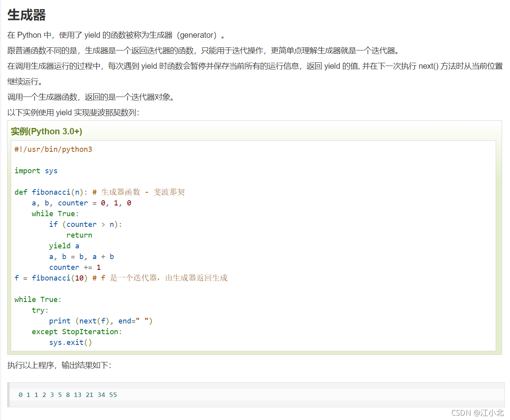Click the 'import sys' code line
This screenshot has width=510, height=420.
(x=36, y=171)
